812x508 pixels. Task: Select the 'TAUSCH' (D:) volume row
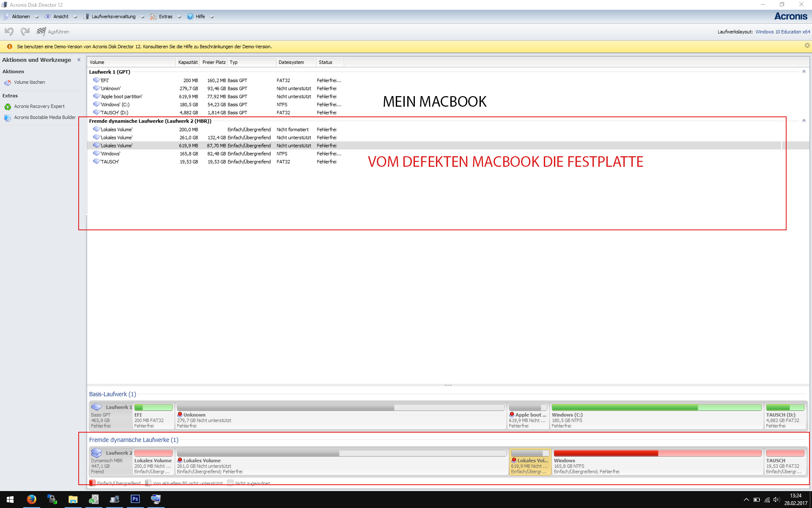pyautogui.click(x=114, y=113)
